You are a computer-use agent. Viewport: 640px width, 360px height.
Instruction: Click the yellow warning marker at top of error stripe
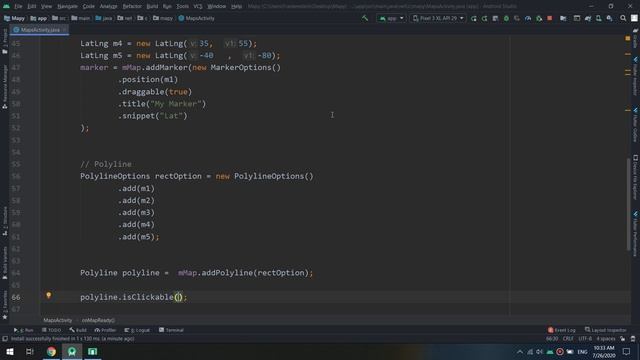pyautogui.click(x=628, y=38)
